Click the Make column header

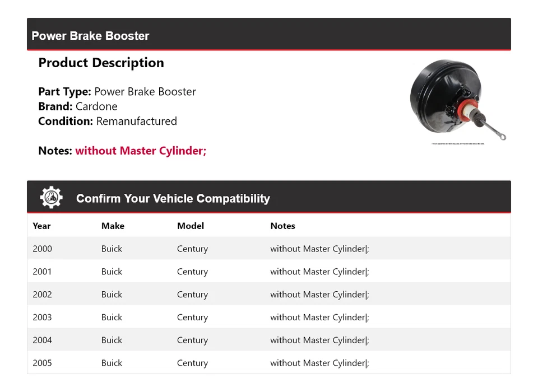pos(113,226)
